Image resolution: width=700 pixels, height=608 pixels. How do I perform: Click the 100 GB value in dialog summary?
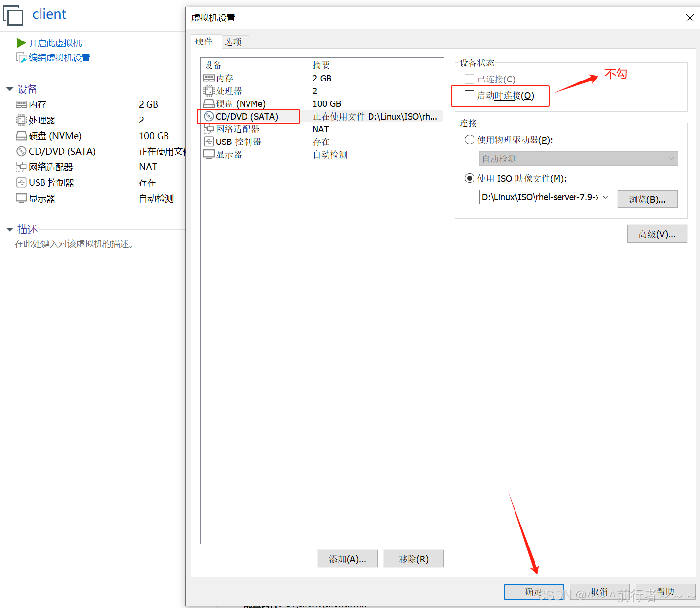(327, 103)
